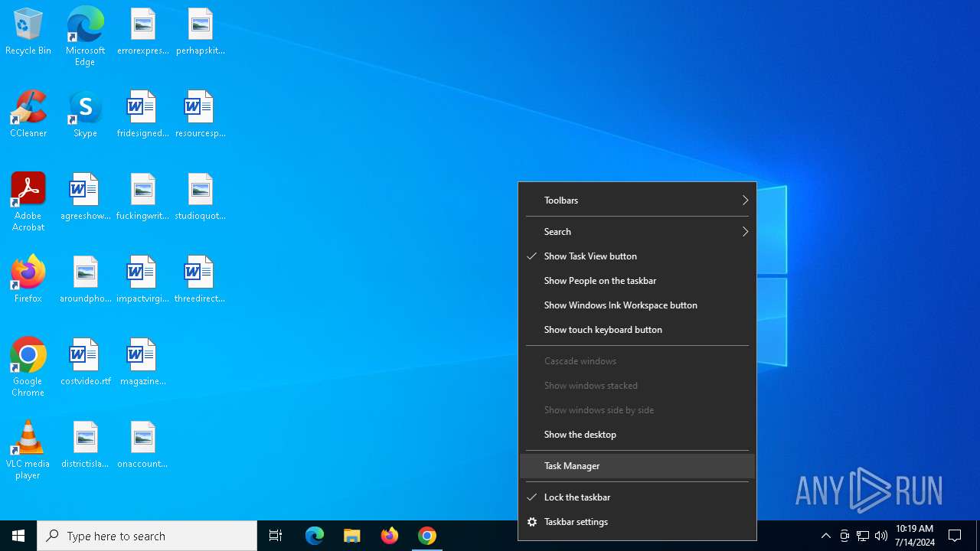Image resolution: width=980 pixels, height=551 pixels.
Task: Select the perhapskit... image file
Action: pyautogui.click(x=200, y=32)
